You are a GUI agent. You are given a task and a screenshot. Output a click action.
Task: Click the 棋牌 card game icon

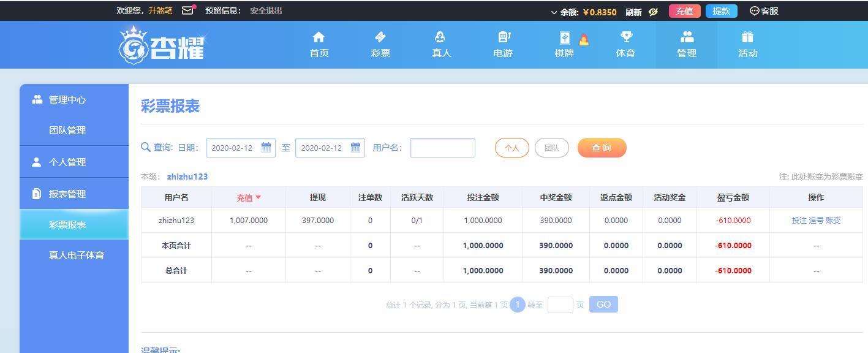coord(564,38)
